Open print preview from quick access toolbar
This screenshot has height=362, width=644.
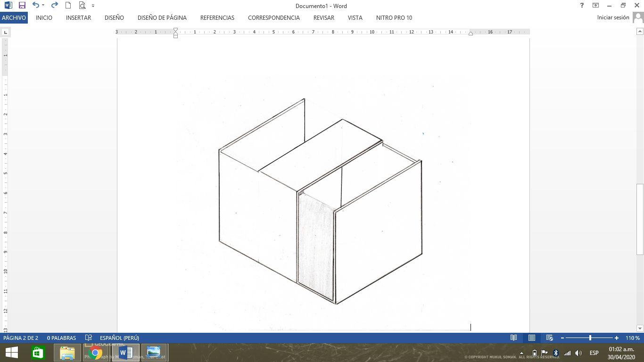tap(82, 6)
